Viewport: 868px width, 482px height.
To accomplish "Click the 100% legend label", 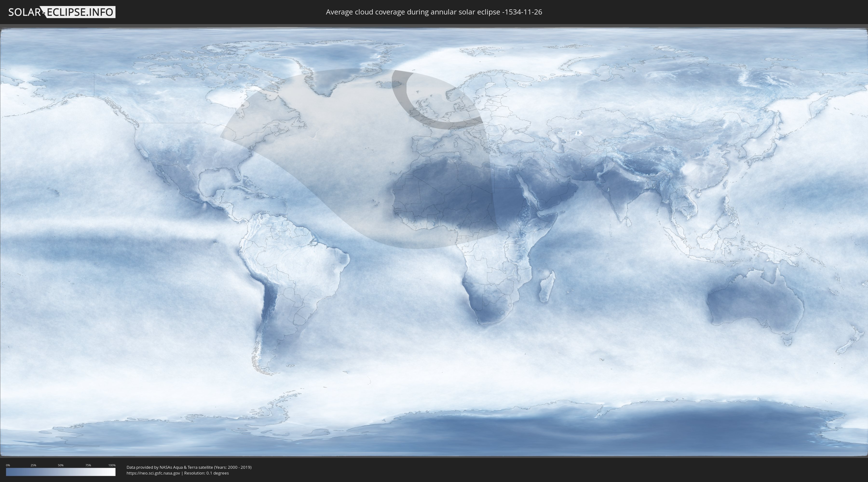I will coord(112,465).
